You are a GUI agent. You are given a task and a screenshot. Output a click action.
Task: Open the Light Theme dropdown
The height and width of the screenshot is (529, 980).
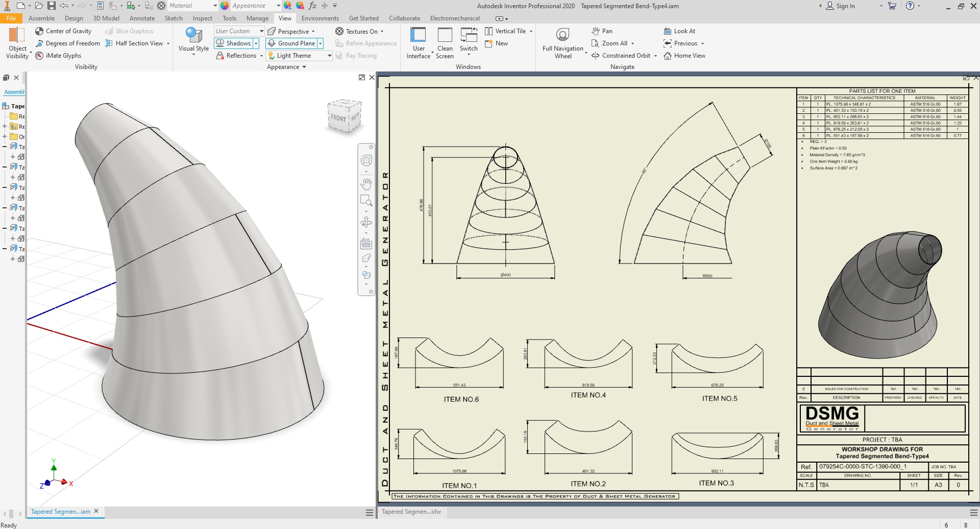coord(329,56)
